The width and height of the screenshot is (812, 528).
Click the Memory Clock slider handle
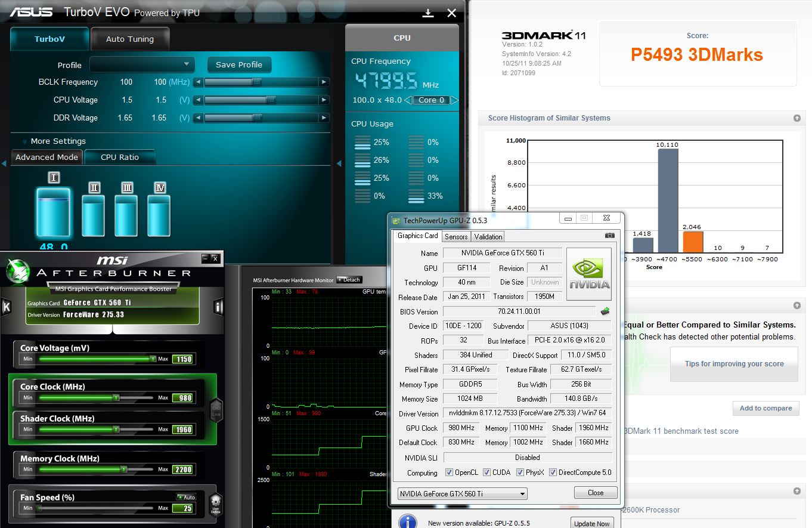coord(123,470)
